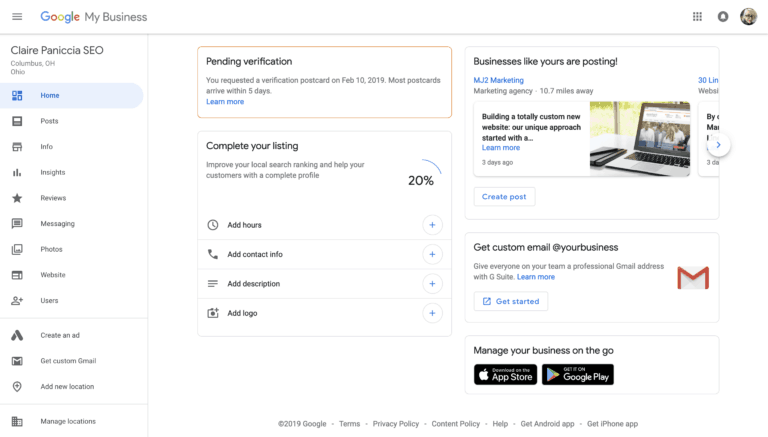This screenshot has height=437, width=768.
Task: Open Content Policy footer link
Action: pos(456,424)
